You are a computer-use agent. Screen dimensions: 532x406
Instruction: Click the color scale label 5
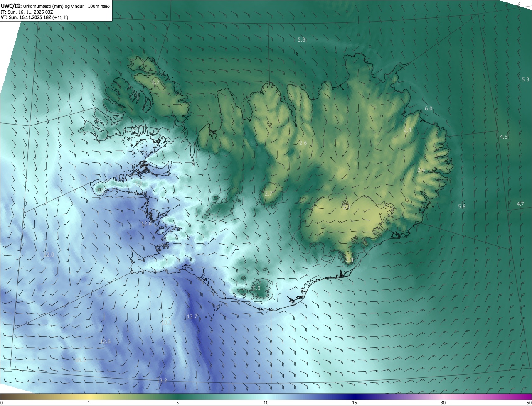click(177, 403)
